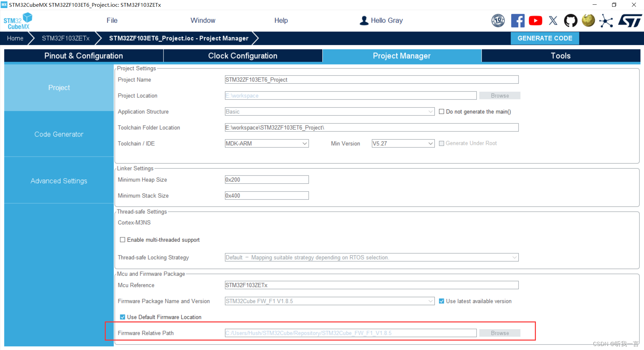Click Hello Gray account label
The width and height of the screenshot is (644, 350).
pyautogui.click(x=387, y=21)
